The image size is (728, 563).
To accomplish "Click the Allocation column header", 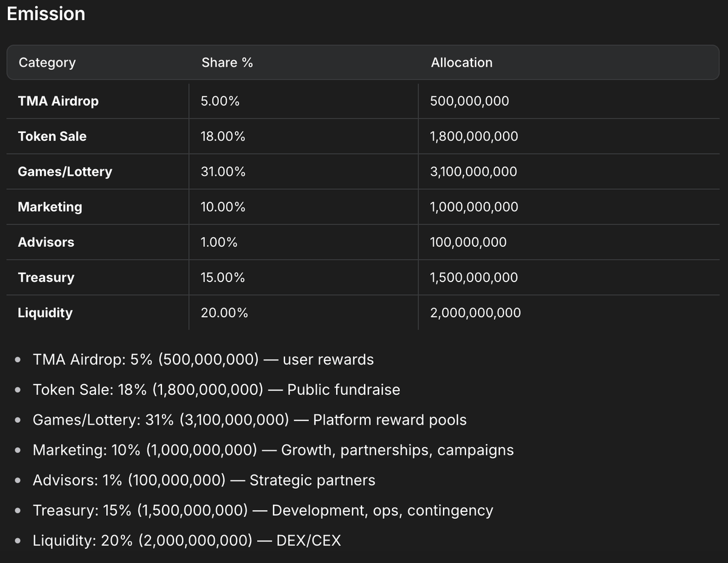I will 462,62.
